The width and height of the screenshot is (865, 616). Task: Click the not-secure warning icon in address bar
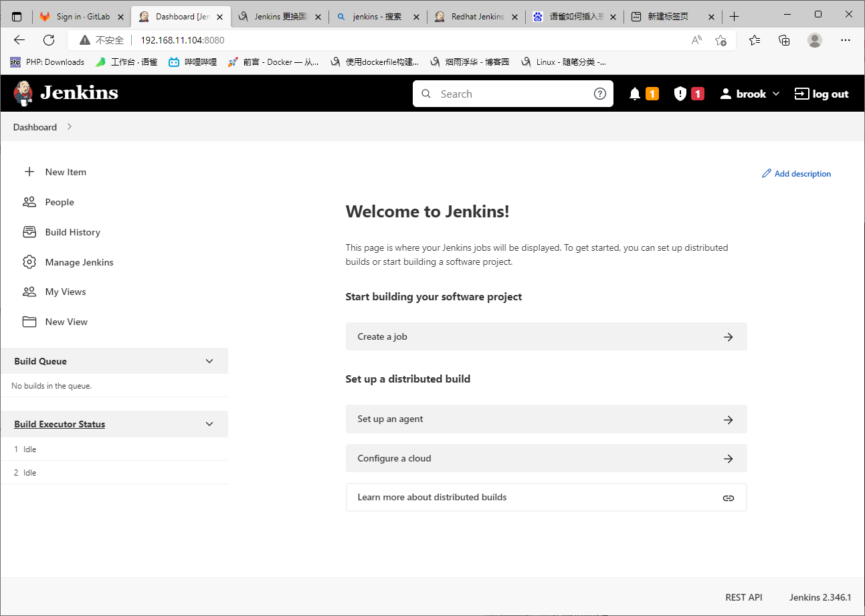[85, 40]
